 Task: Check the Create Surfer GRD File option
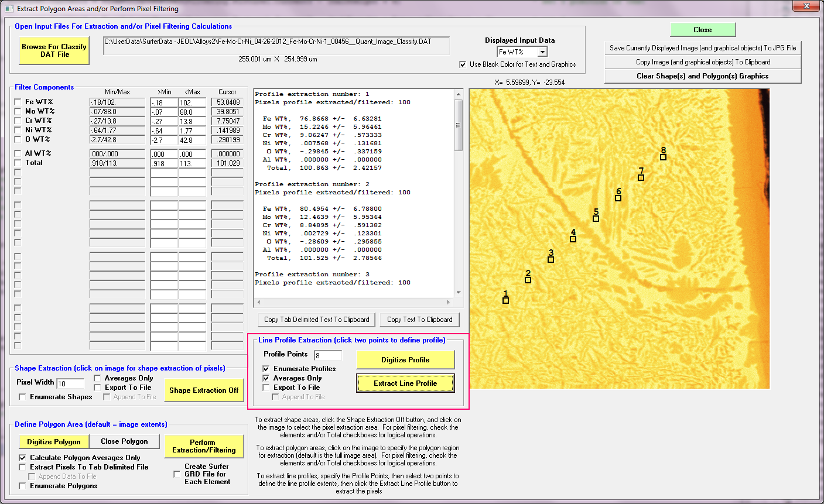click(177, 474)
